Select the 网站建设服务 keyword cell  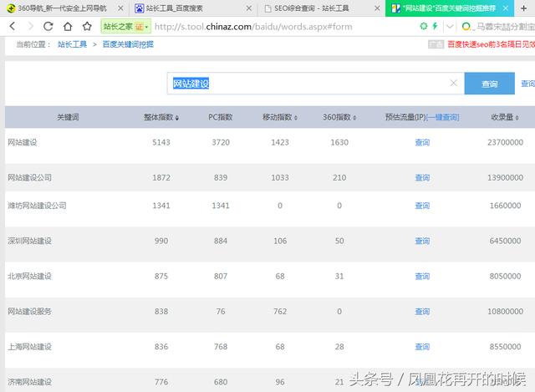[x=30, y=311]
